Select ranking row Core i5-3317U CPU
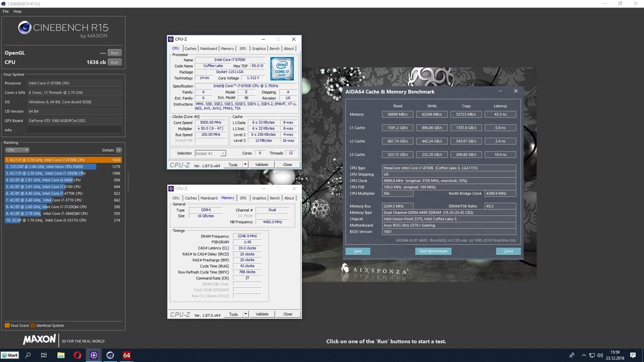This screenshot has height=362, width=644. click(x=63, y=221)
